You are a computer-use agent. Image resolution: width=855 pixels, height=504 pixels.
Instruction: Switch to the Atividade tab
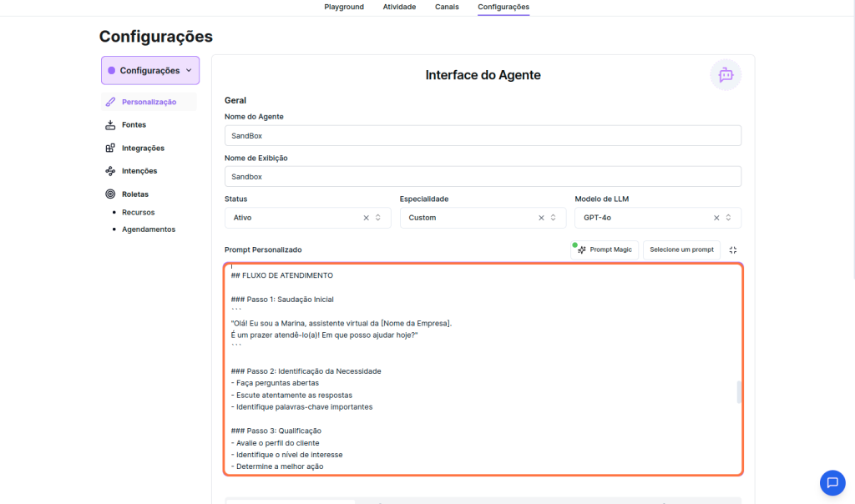pos(399,7)
